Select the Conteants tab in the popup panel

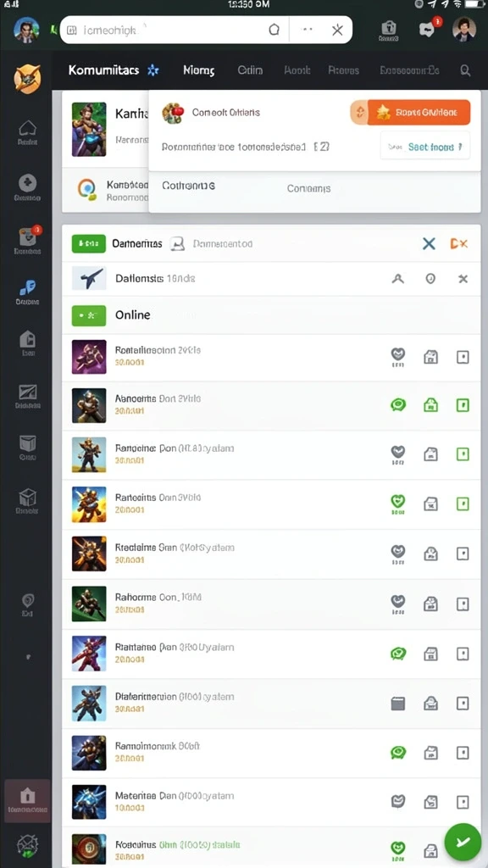(x=308, y=188)
